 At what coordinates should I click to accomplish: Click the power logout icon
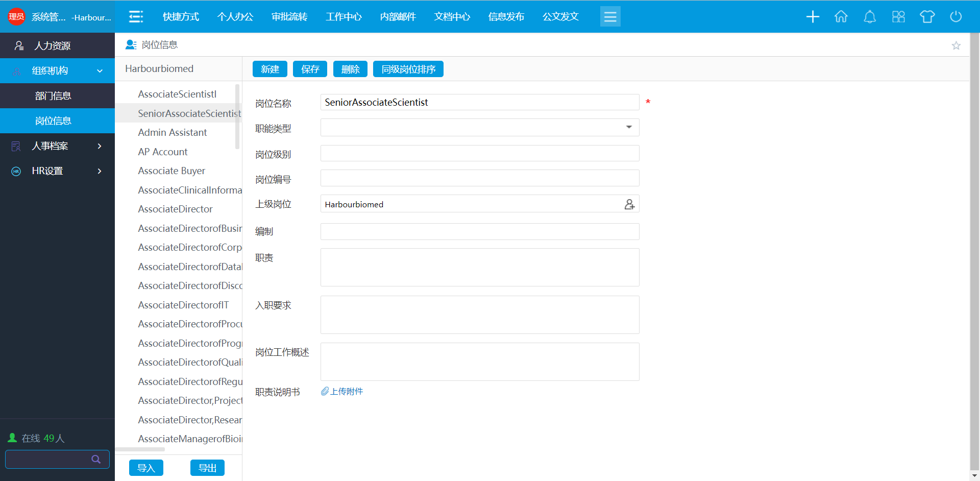pos(955,17)
